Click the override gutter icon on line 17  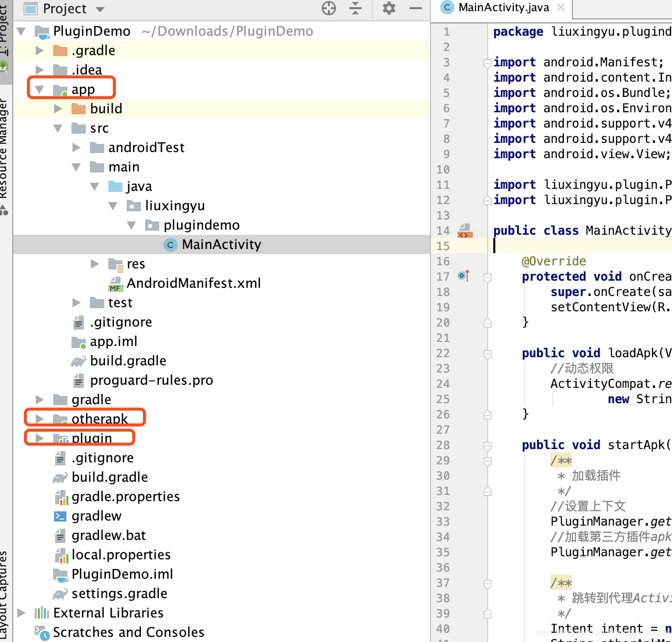click(x=464, y=276)
